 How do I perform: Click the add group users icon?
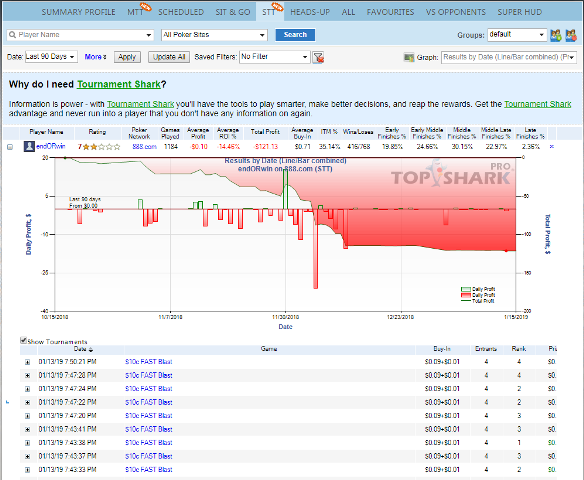click(556, 35)
